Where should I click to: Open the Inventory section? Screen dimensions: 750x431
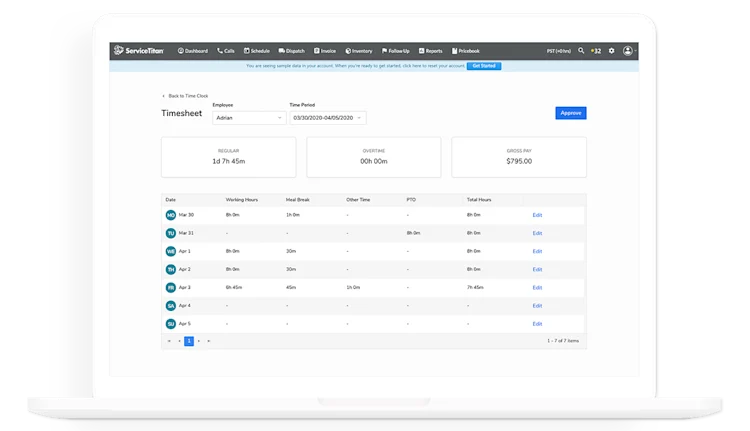tap(359, 51)
